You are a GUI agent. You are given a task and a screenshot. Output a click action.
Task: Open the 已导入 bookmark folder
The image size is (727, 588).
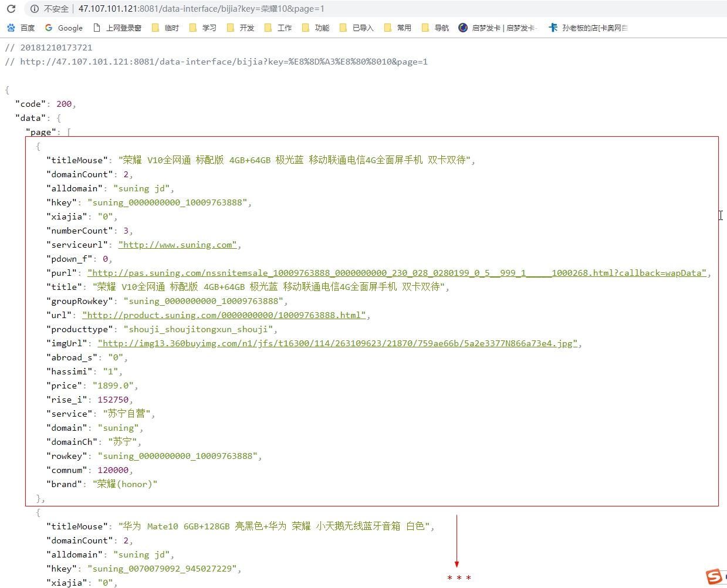(356, 28)
